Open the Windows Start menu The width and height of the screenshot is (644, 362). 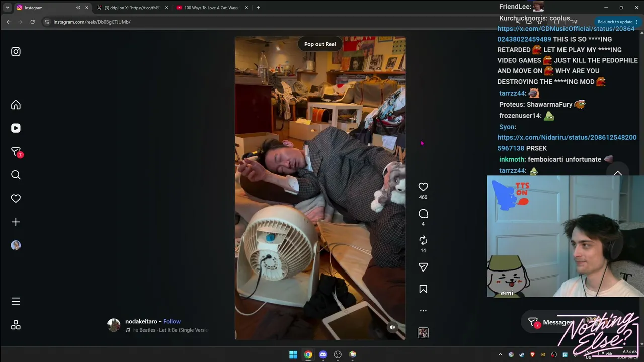293,354
